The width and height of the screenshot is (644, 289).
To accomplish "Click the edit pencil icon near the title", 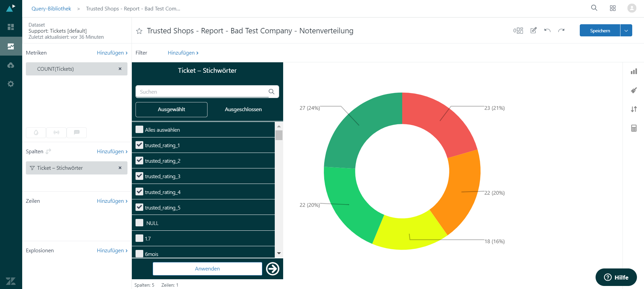I will (533, 30).
